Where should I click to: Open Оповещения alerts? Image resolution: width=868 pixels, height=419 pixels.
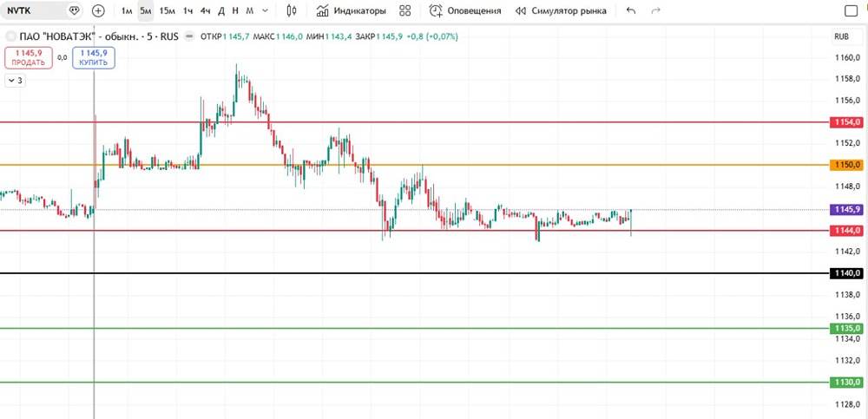click(x=465, y=10)
